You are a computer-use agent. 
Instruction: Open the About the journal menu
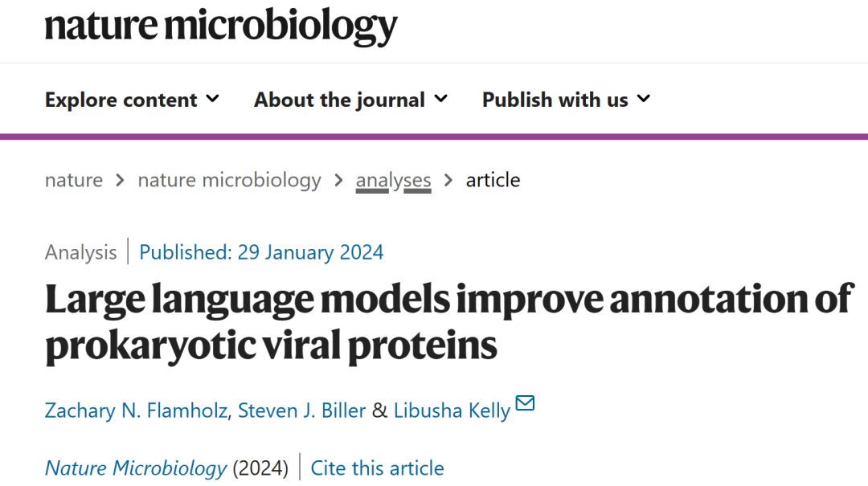click(x=338, y=99)
